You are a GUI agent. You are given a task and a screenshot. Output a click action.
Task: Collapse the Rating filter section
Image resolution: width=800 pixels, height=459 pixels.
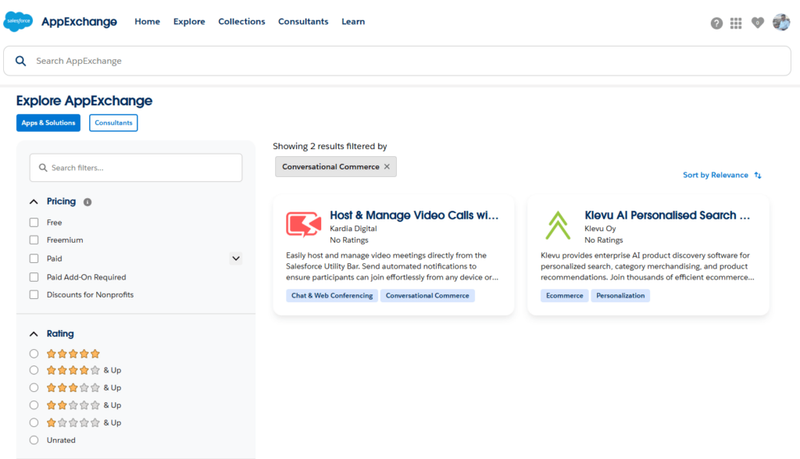tap(34, 334)
